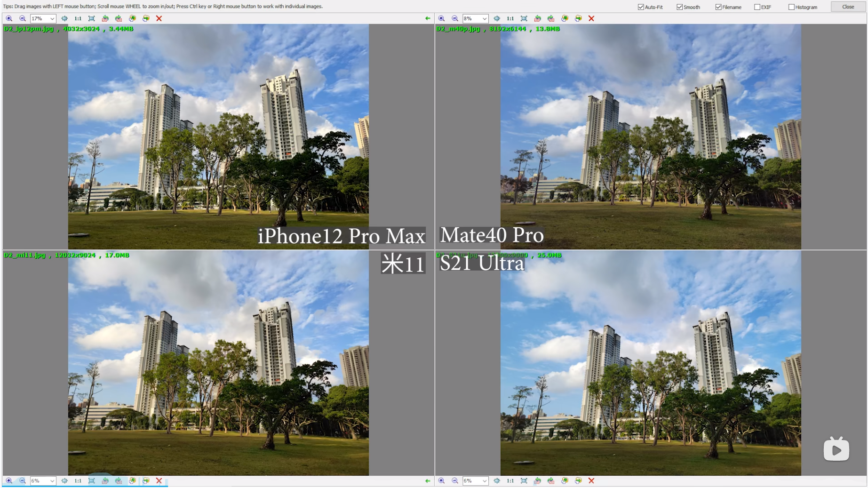Zoom out on the S21 Ultra pane

coord(455,480)
